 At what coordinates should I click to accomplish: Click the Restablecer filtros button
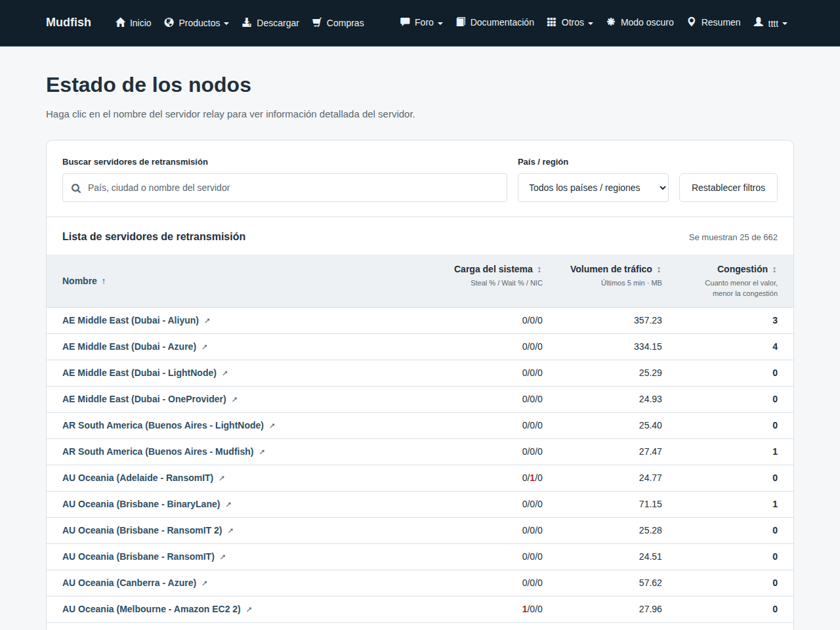[x=728, y=188]
